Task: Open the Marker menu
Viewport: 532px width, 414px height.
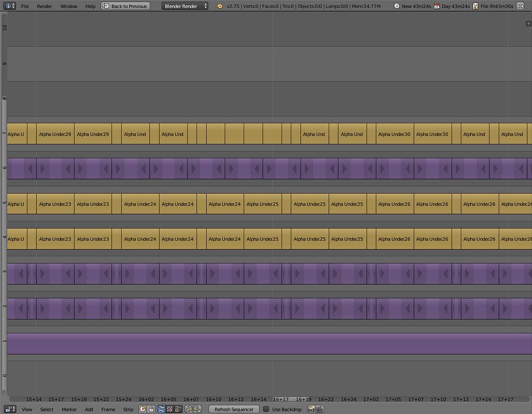Action: (69, 409)
